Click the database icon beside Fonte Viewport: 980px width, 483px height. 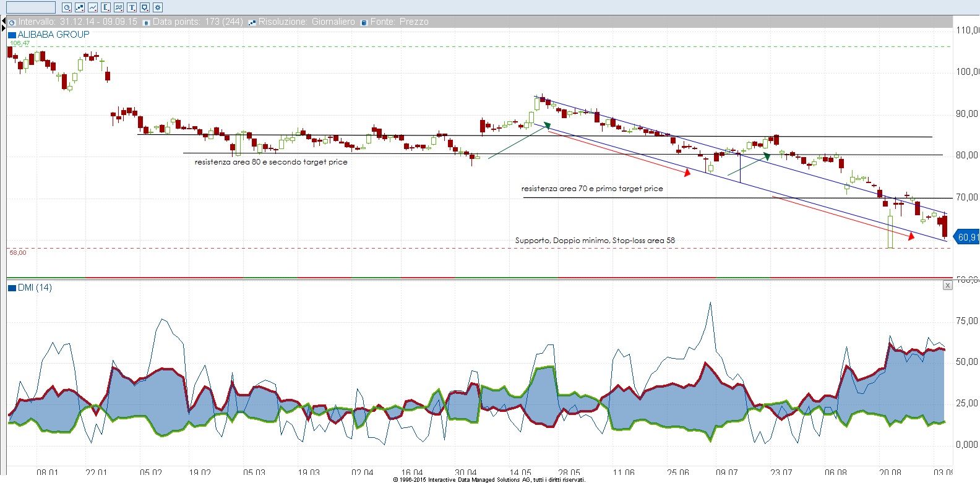coord(364,23)
